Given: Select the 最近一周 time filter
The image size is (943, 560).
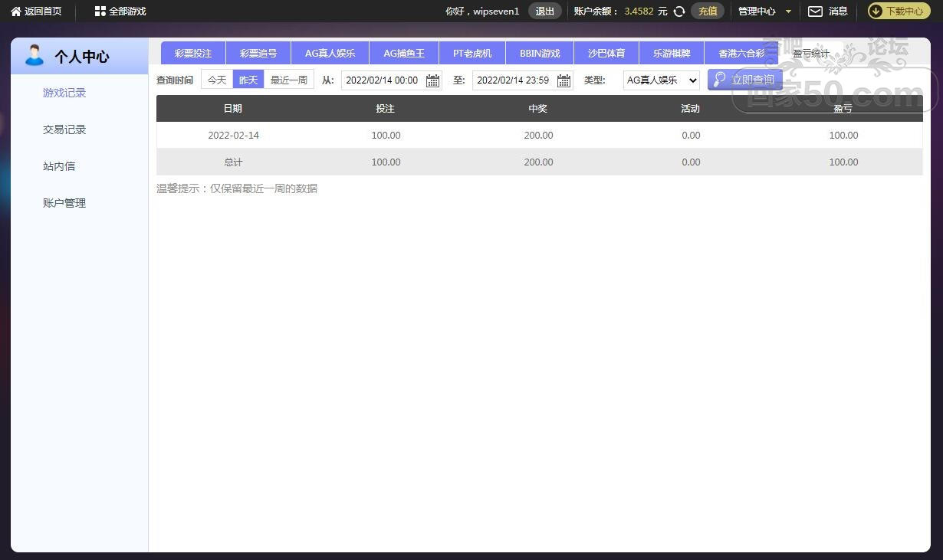Looking at the screenshot, I should (x=288, y=80).
